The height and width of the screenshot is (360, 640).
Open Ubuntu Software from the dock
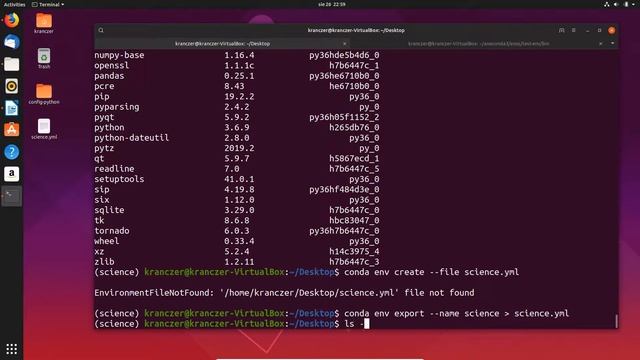click(x=12, y=130)
